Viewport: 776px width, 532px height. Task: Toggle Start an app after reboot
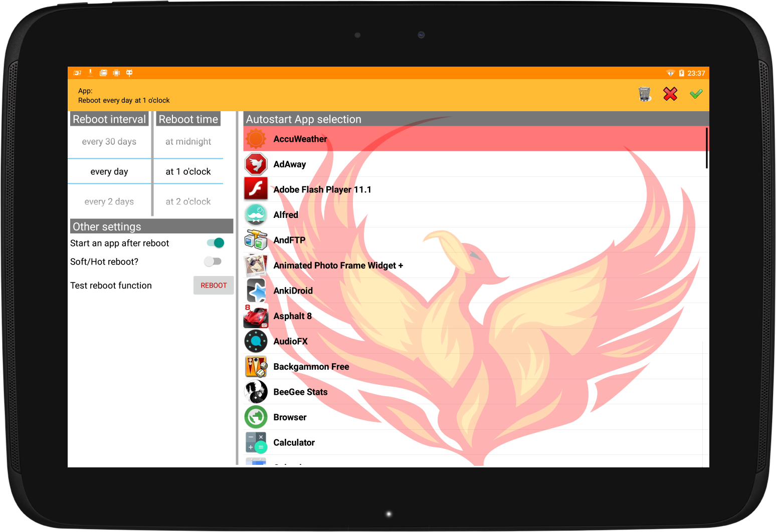coord(216,243)
